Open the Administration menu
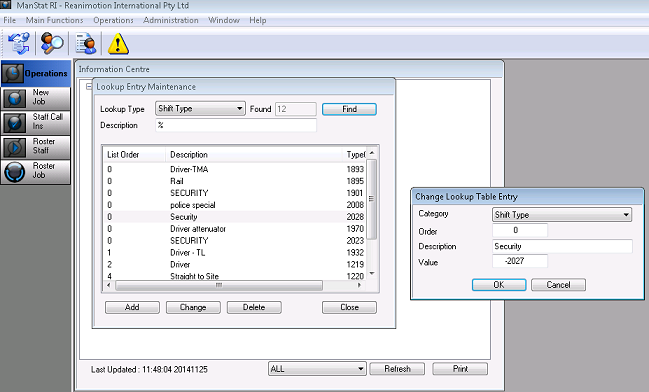 pyautogui.click(x=171, y=20)
